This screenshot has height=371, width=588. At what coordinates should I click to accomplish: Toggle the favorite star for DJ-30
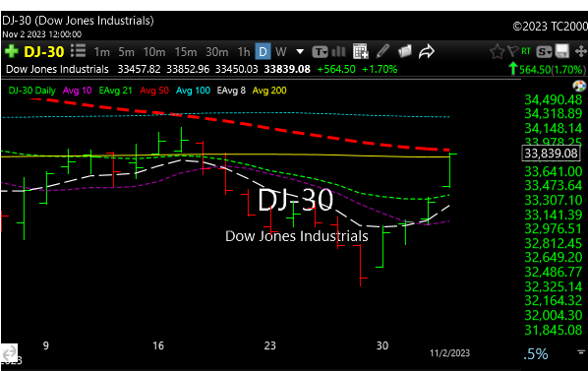(497, 52)
